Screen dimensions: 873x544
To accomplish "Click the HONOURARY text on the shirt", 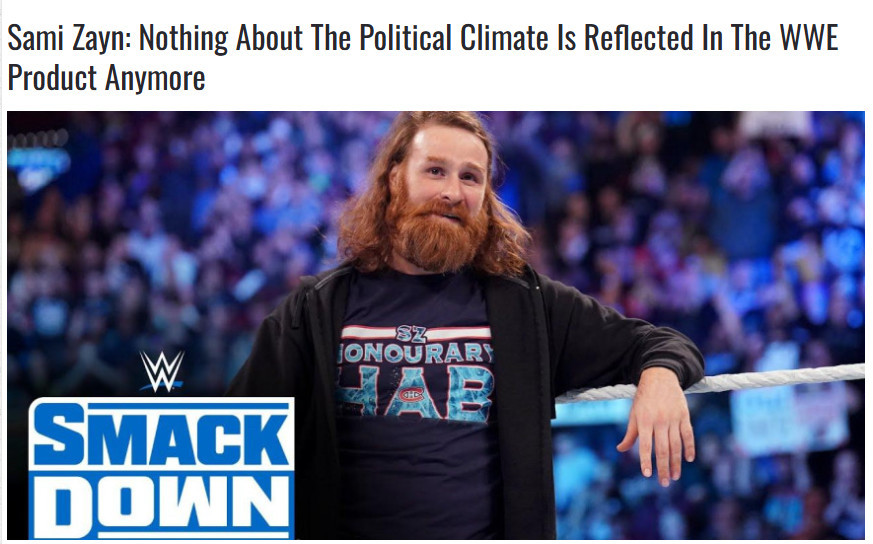I will click(x=415, y=353).
